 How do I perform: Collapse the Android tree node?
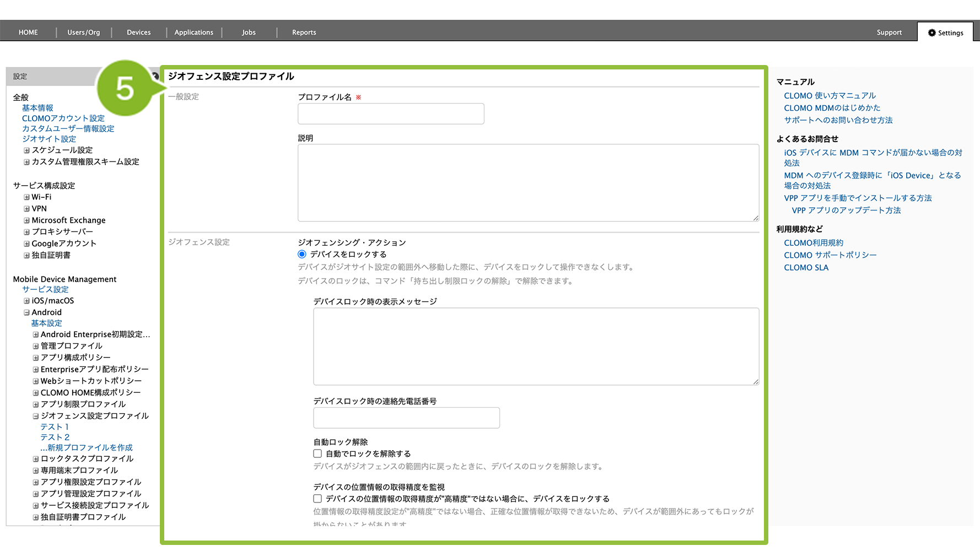click(26, 312)
